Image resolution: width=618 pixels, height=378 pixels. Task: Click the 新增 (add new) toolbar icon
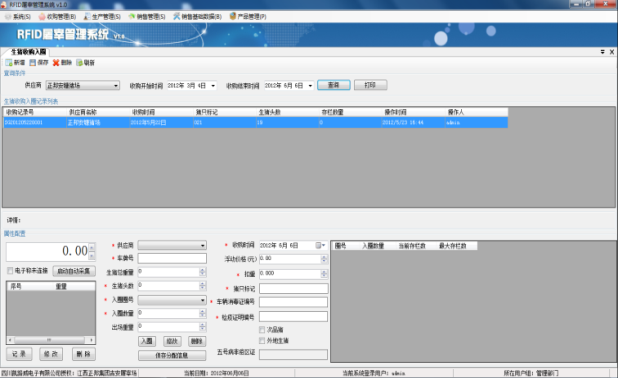pos(9,63)
